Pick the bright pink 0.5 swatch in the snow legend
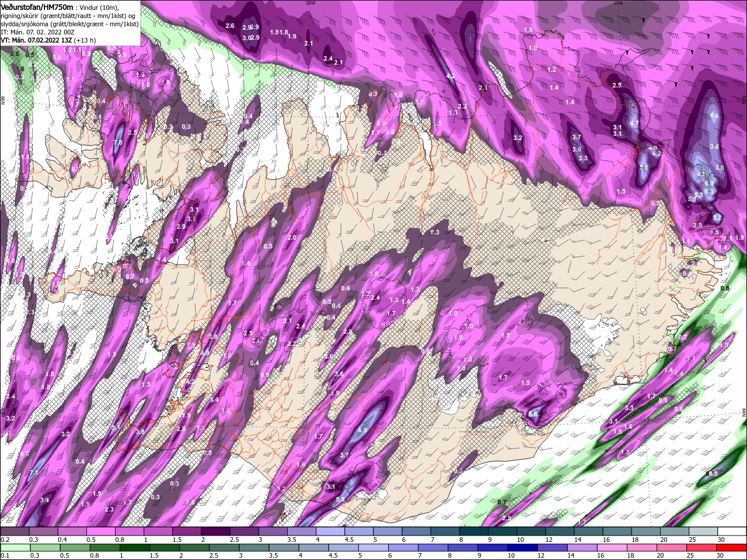The height and width of the screenshot is (560, 747). pyautogui.click(x=100, y=531)
